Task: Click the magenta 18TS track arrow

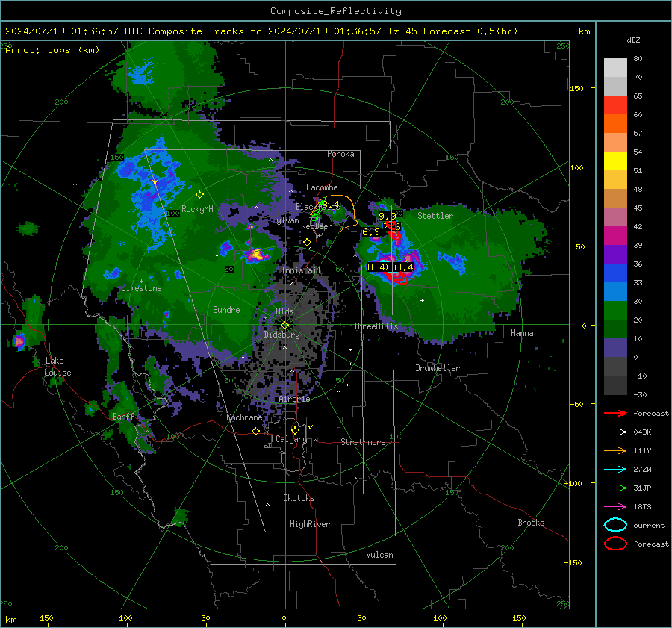Action: pyautogui.click(x=615, y=507)
